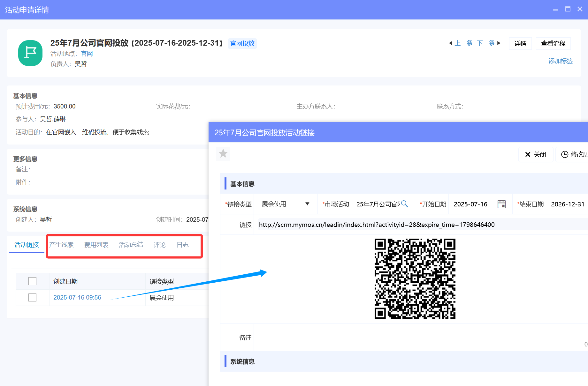The width and height of the screenshot is (588, 386).
Task: Expand the link type dropdown
Action: 307,204
